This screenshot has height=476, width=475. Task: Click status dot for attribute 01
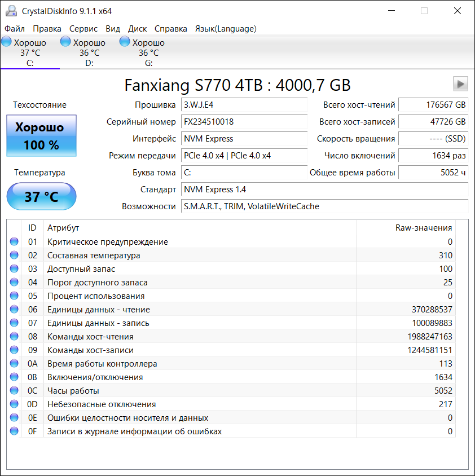14,241
